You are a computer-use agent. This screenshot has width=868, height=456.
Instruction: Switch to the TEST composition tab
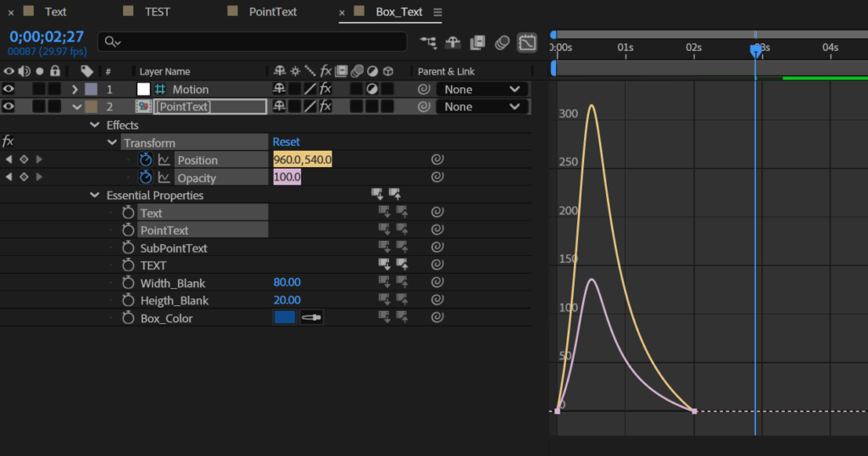point(157,12)
